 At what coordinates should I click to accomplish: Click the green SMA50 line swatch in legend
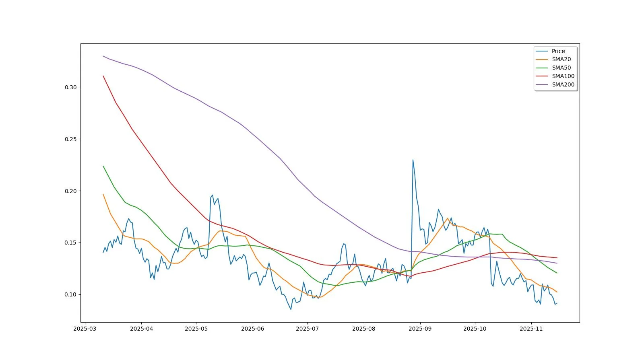pyautogui.click(x=542, y=68)
